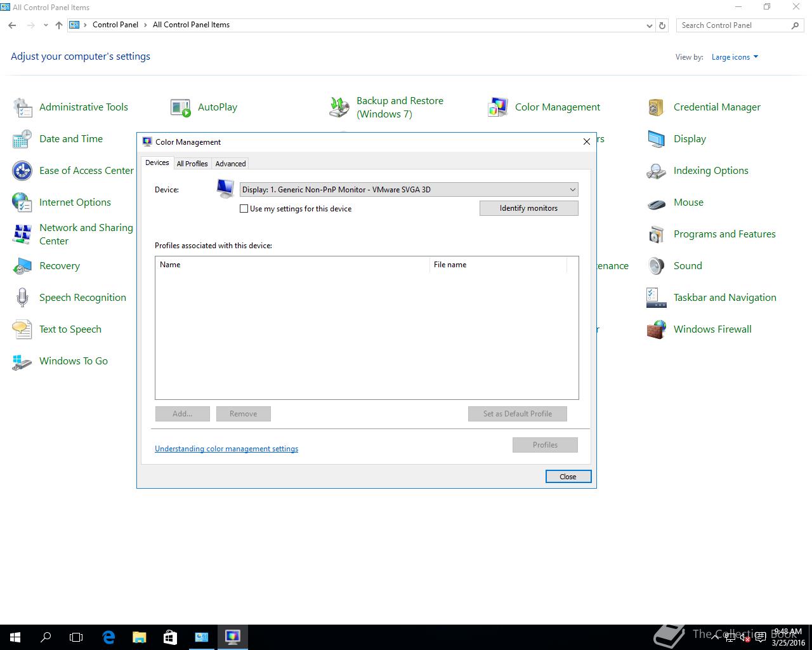Screen dimensions: 812x650
Task: Click the Control Panel breadcrumb
Action: [115, 25]
